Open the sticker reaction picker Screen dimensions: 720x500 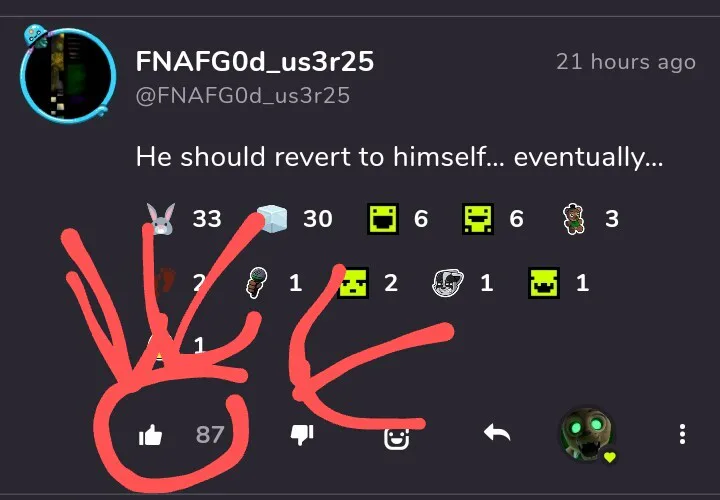[x=396, y=438]
